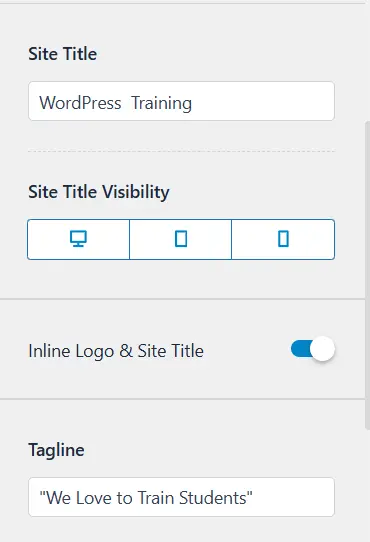Click the vertical scrollbar thumb
370x542 pixels.
[367, 275]
